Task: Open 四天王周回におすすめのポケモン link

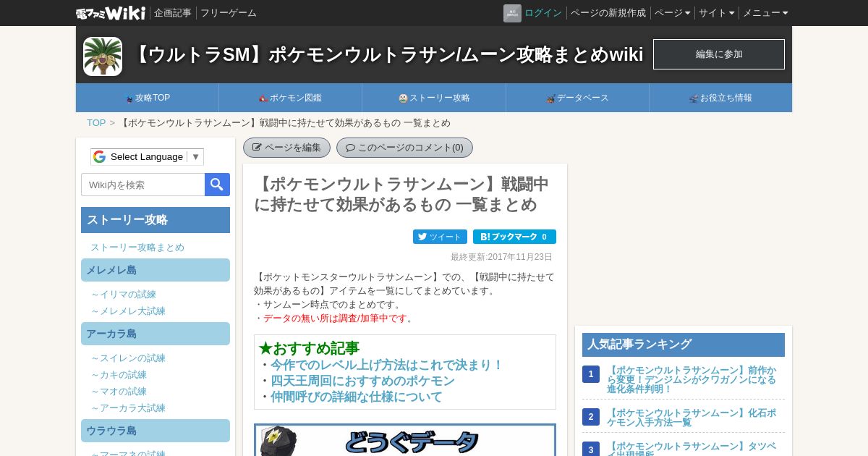Action: pyautogui.click(x=362, y=381)
